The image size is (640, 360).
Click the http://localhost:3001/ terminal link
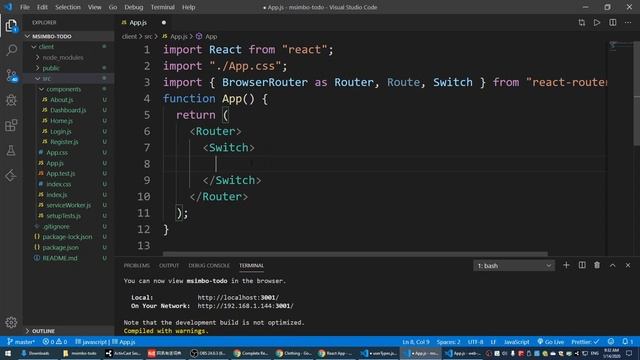point(238,298)
